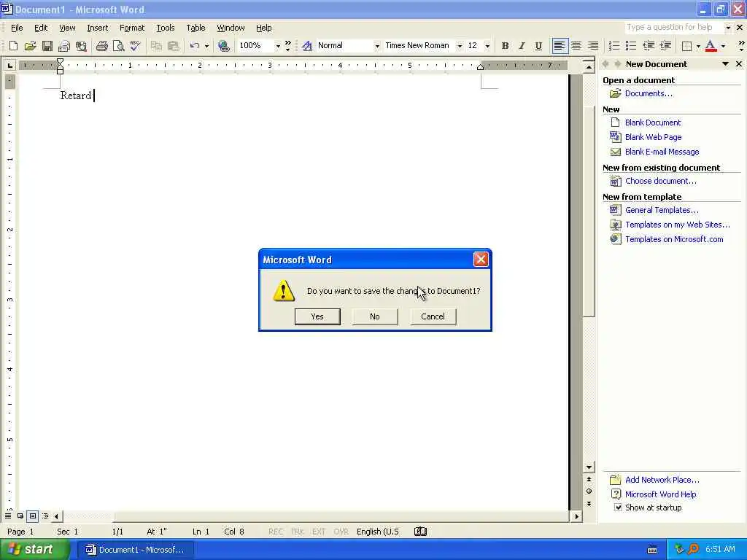The image size is (747, 560).
Task: Expand the help question box dropdown
Action: (728, 28)
